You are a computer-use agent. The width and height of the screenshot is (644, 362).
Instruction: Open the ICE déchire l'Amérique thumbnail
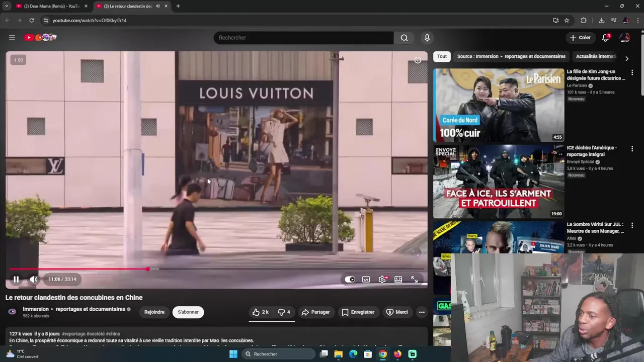click(x=499, y=182)
